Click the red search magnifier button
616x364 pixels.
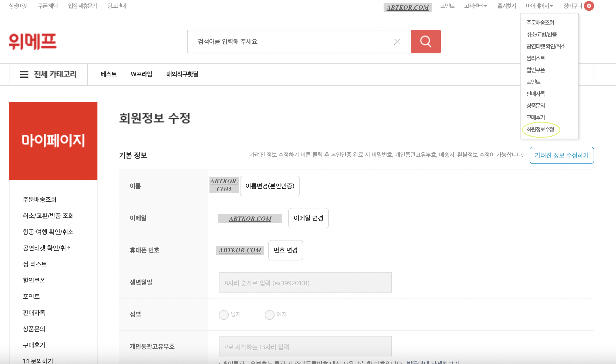click(426, 42)
